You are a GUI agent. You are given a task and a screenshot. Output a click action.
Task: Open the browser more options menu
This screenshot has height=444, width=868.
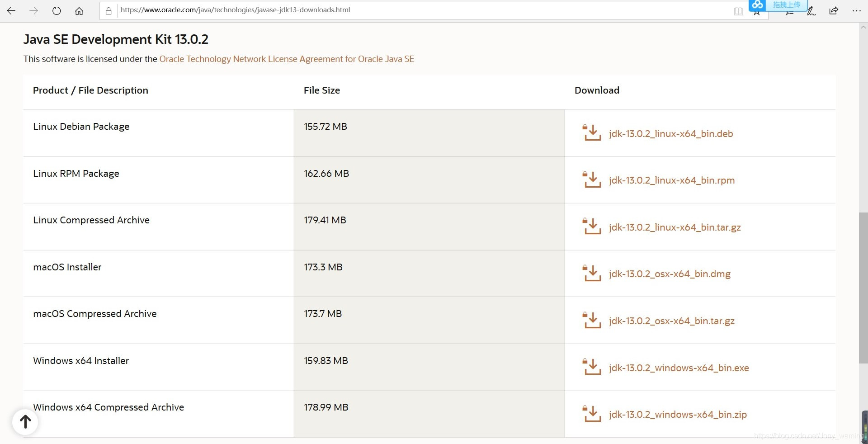click(856, 11)
